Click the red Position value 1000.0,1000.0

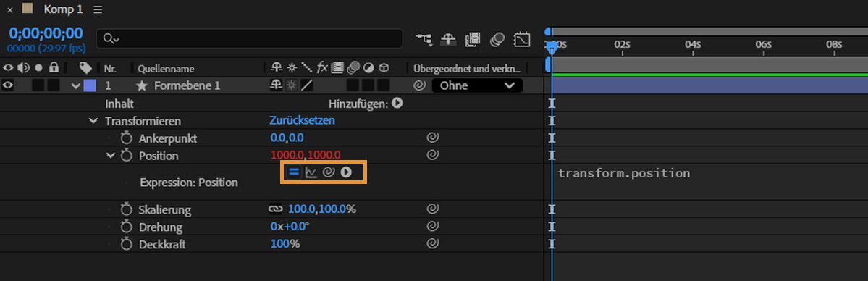click(306, 155)
